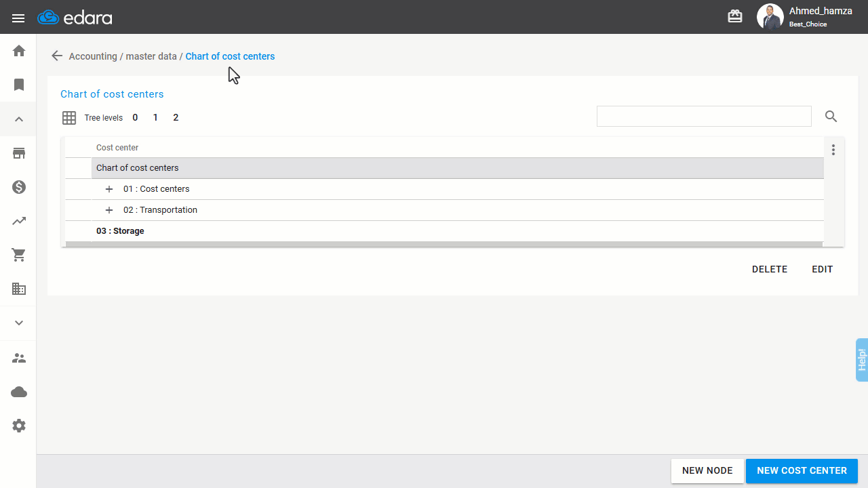Click Chart of cost centers breadcrumb
The image size is (868, 488).
point(230,56)
